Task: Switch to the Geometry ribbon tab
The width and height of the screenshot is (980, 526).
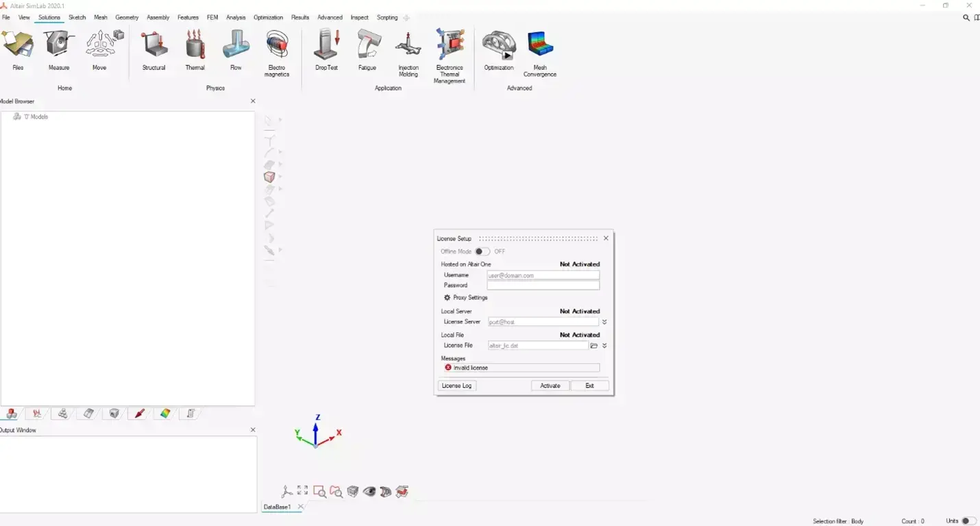Action: coord(127,18)
